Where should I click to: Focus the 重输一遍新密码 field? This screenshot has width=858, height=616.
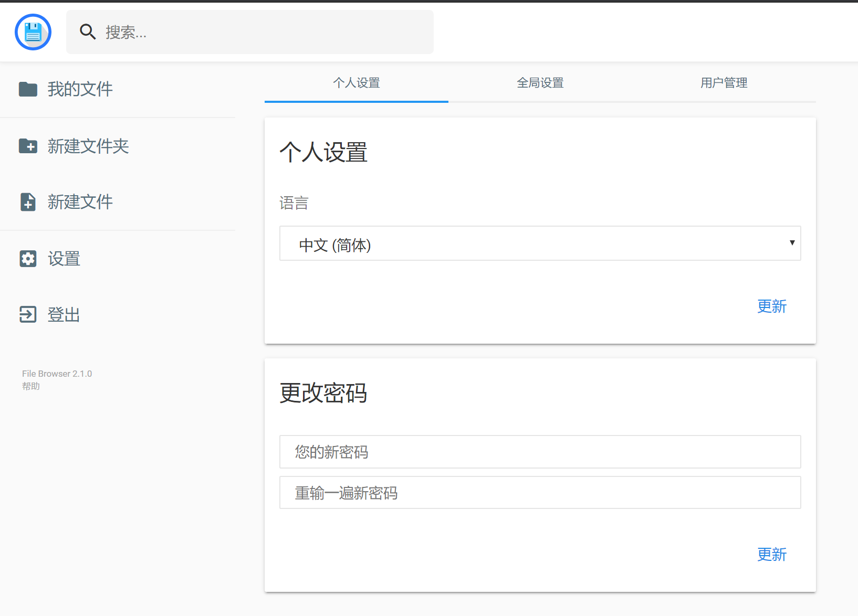tap(540, 493)
